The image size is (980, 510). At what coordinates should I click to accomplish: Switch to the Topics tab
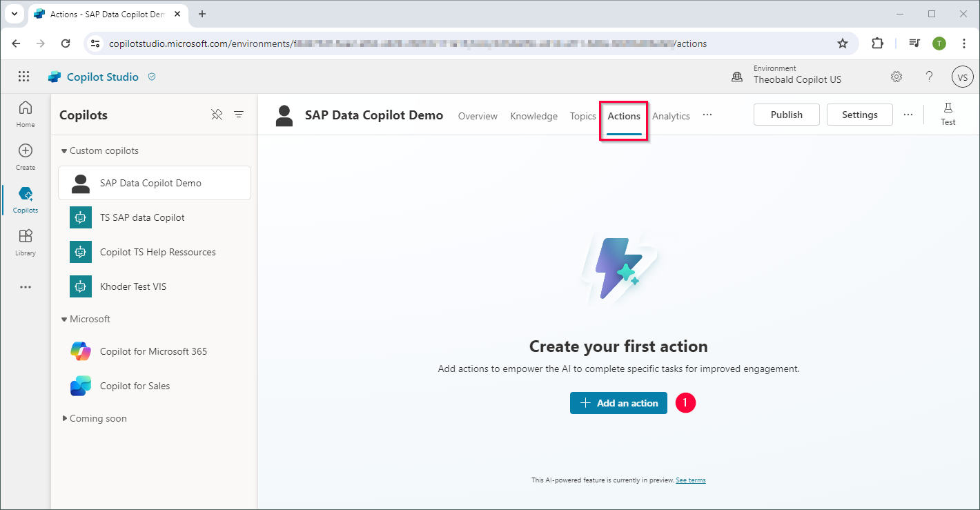583,116
